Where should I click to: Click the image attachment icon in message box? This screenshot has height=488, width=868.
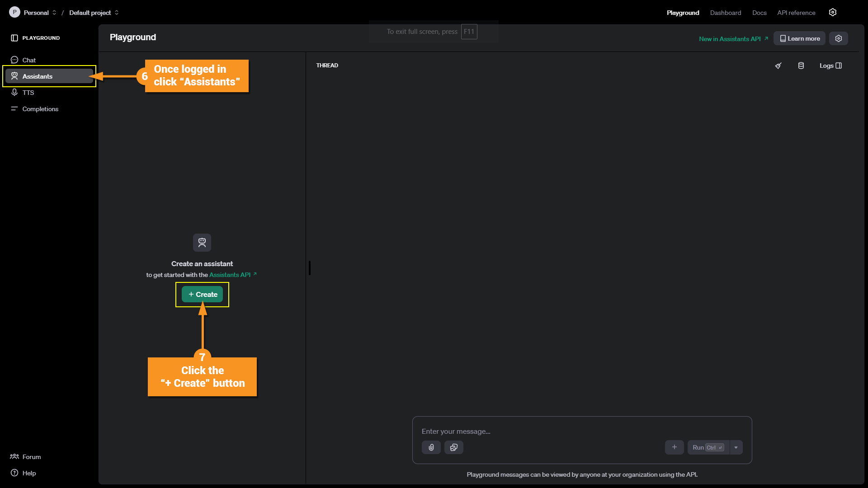coord(454,447)
